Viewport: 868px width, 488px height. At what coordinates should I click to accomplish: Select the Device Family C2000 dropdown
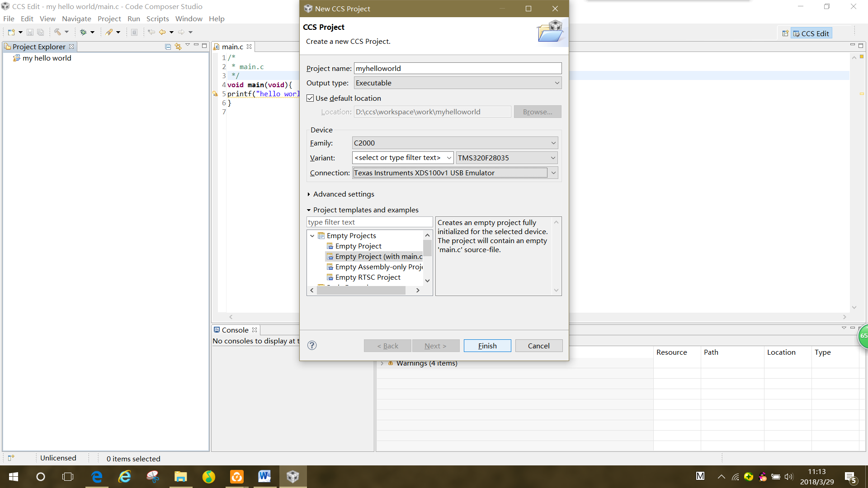coord(454,142)
